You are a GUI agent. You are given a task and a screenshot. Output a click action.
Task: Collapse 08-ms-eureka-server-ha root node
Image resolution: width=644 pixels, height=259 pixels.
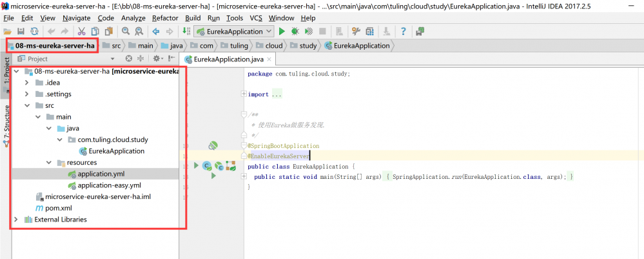[17, 71]
